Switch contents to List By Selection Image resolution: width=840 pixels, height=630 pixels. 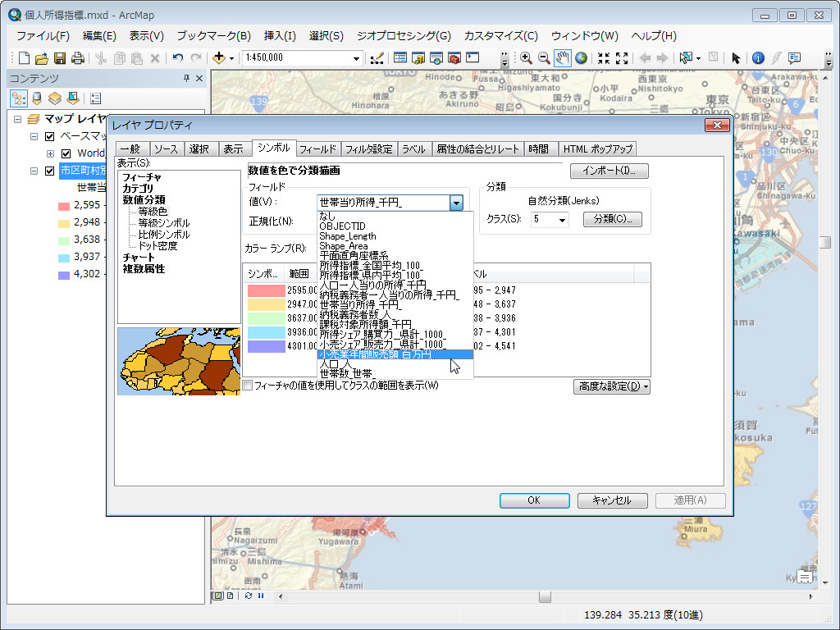coord(73,98)
